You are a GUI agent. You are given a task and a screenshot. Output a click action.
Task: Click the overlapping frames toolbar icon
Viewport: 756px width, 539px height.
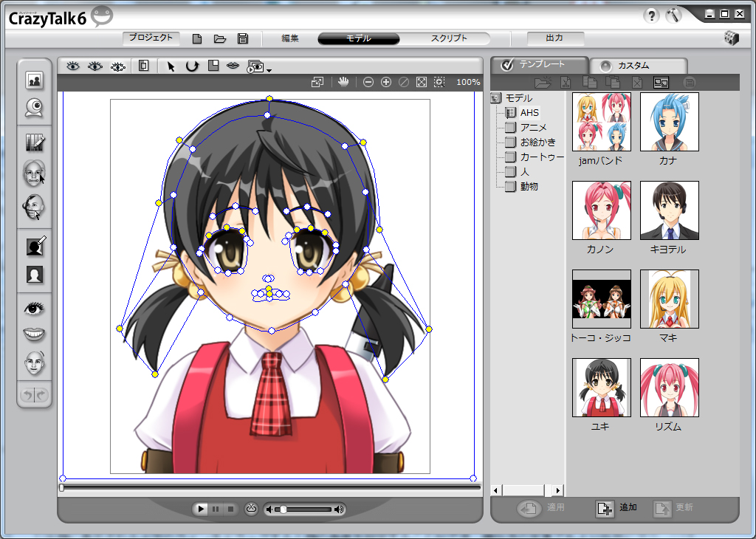click(143, 66)
